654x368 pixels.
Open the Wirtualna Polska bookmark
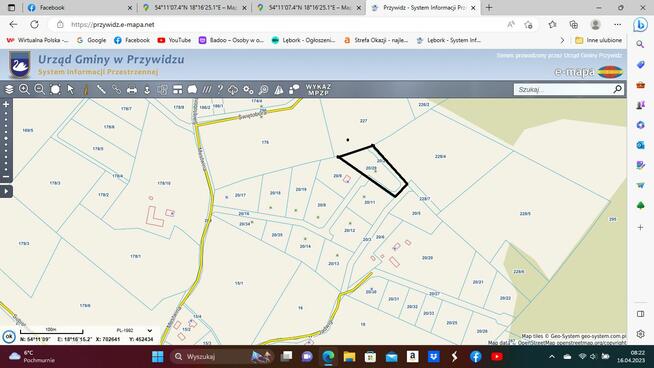coord(38,40)
